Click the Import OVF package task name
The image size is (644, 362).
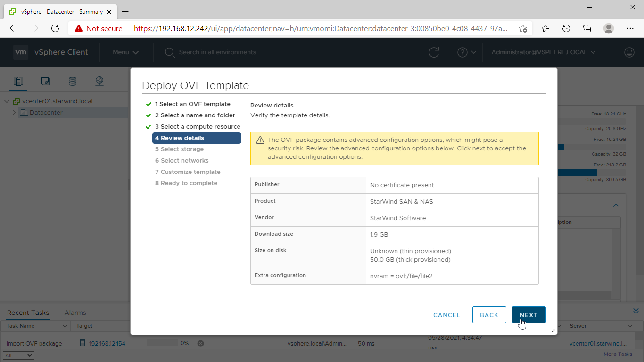click(34, 344)
